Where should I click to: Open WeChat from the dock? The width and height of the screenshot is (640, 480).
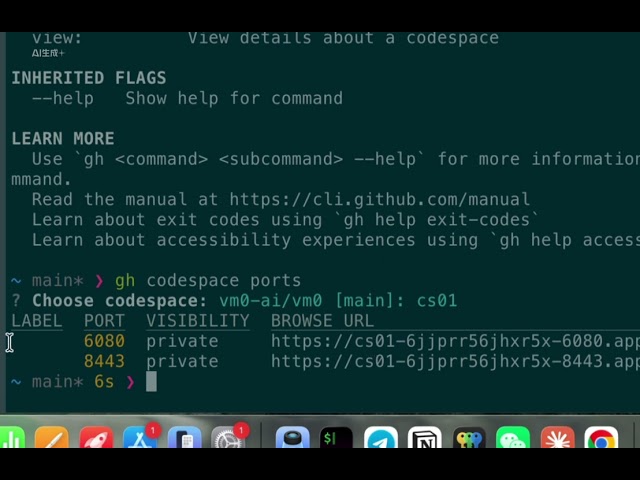coord(513,437)
